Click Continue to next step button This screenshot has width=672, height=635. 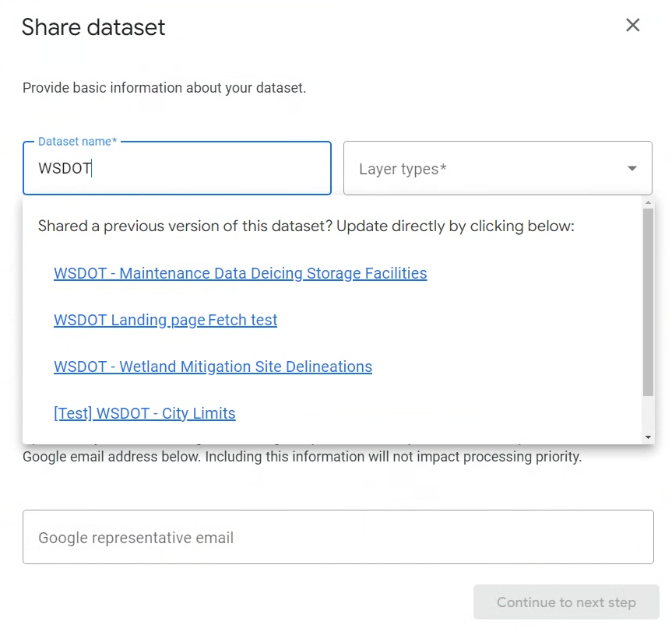pos(566,602)
